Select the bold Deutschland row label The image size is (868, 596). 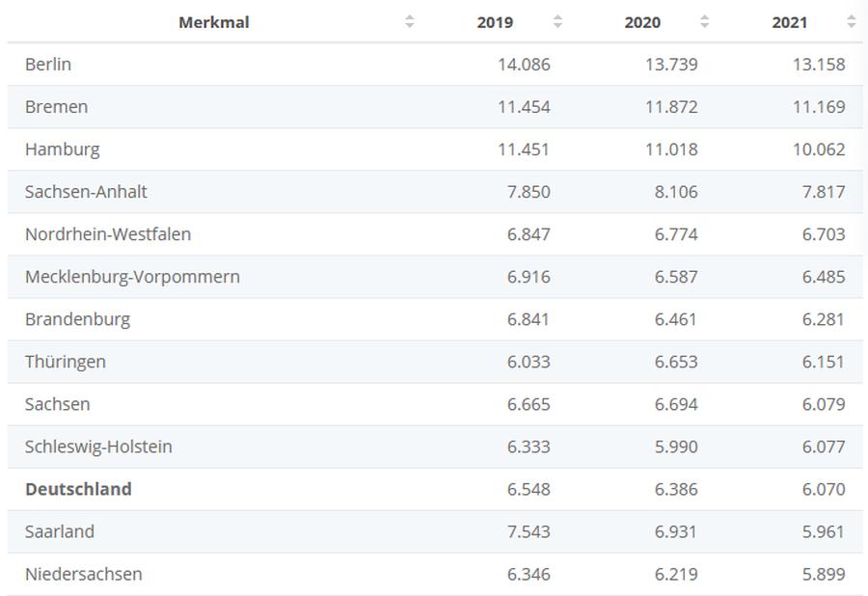[x=79, y=489]
